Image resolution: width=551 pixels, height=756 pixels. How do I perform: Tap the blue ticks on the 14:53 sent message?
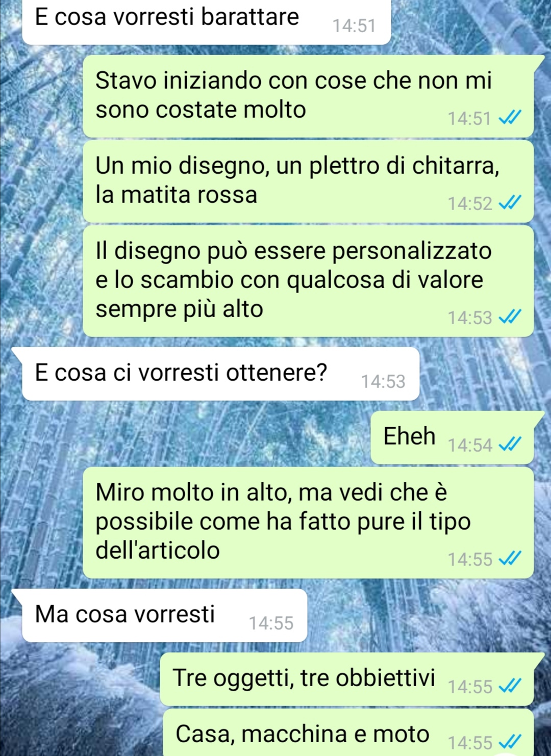coord(510,318)
